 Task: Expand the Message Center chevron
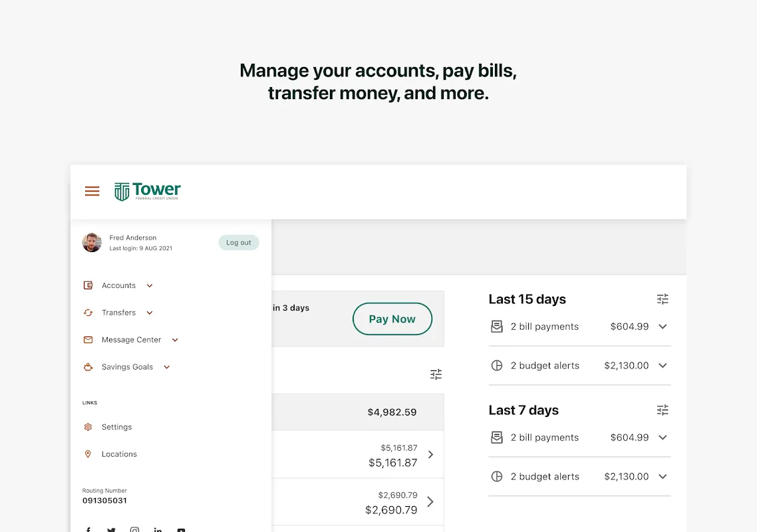point(175,340)
